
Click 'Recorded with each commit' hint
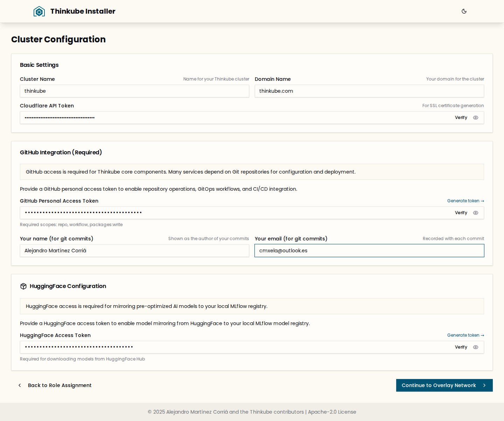[453, 239]
